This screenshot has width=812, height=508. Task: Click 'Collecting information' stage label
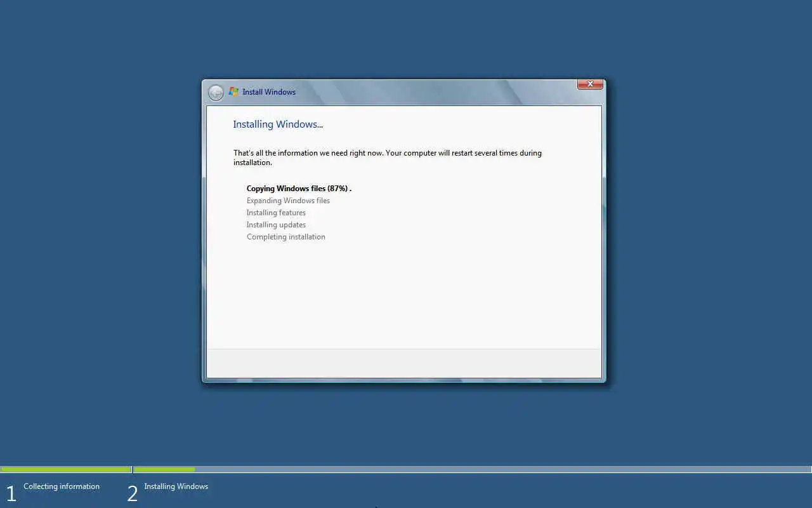62,486
